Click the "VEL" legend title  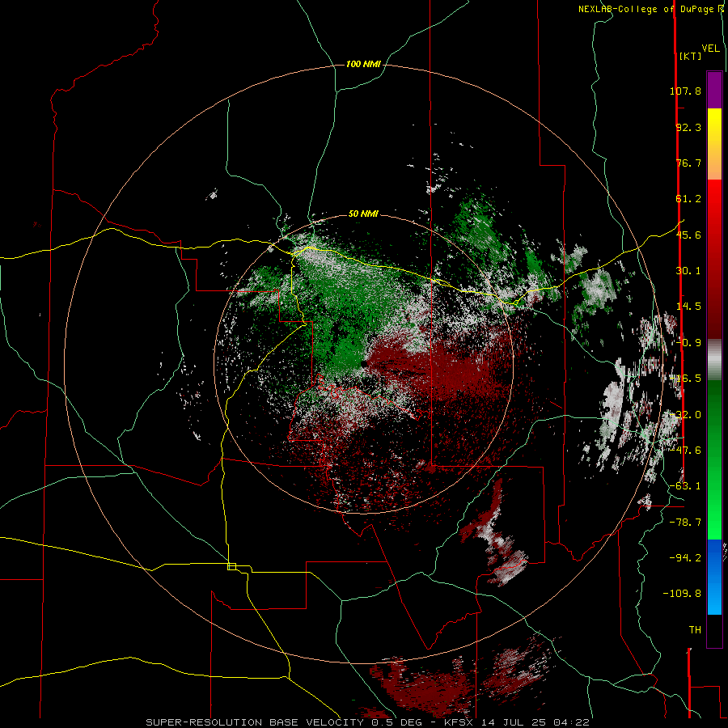click(710, 48)
